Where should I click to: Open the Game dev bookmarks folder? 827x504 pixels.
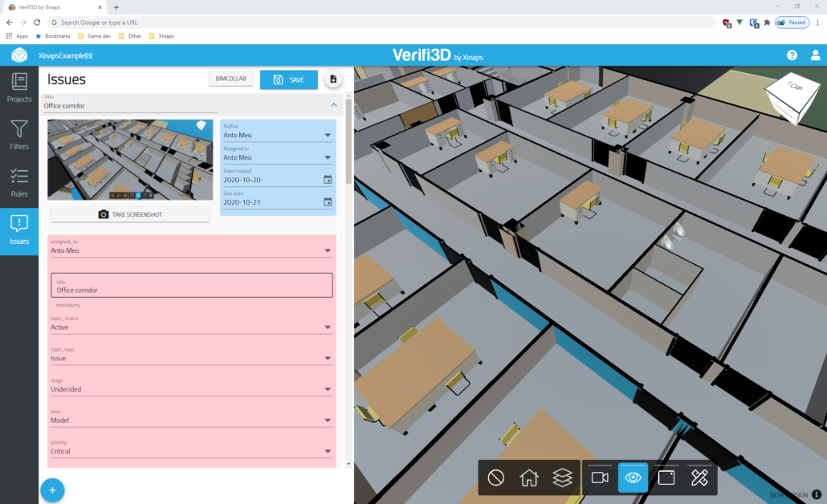tap(95, 36)
